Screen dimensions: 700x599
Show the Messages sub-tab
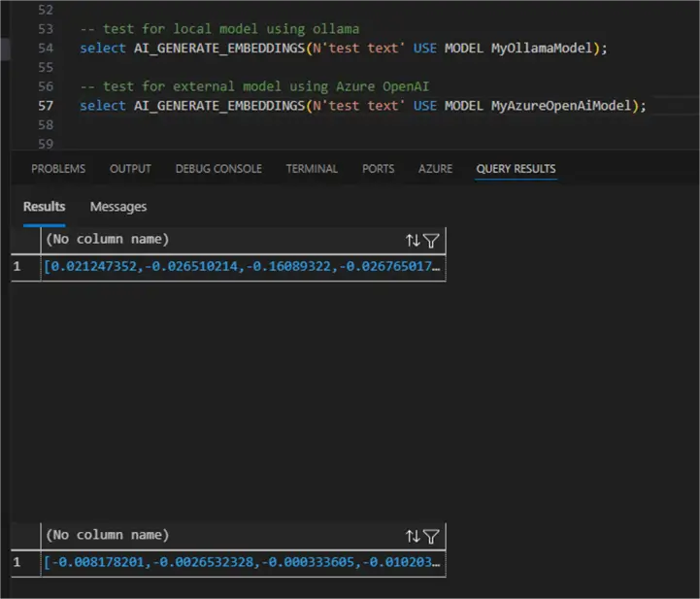click(118, 207)
